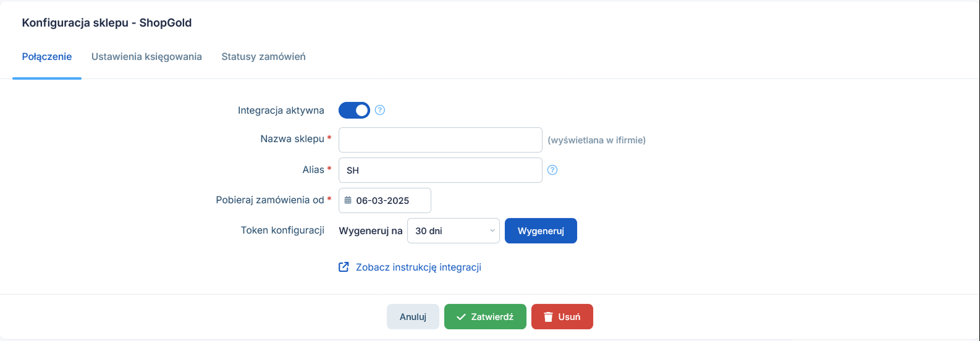Switch to Ustawienia księgowania tab

[146, 57]
